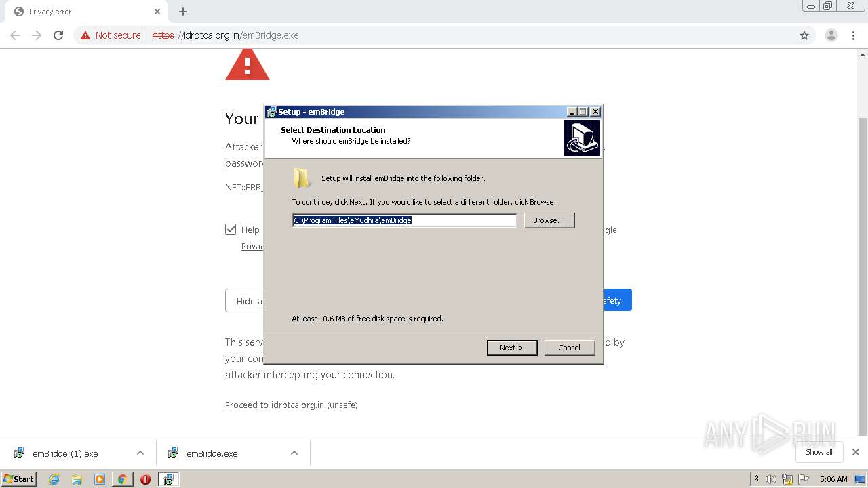Bookmark this page with the star
The width and height of the screenshot is (868, 488).
pyautogui.click(x=804, y=35)
